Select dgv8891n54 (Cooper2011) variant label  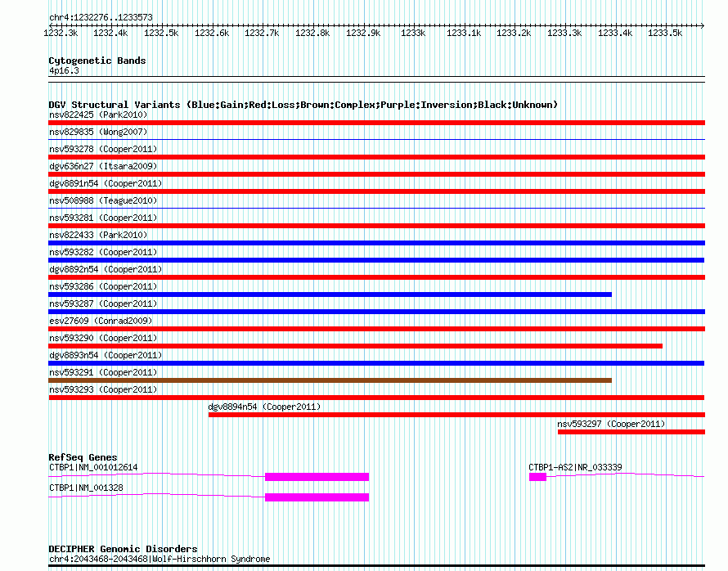(x=106, y=183)
